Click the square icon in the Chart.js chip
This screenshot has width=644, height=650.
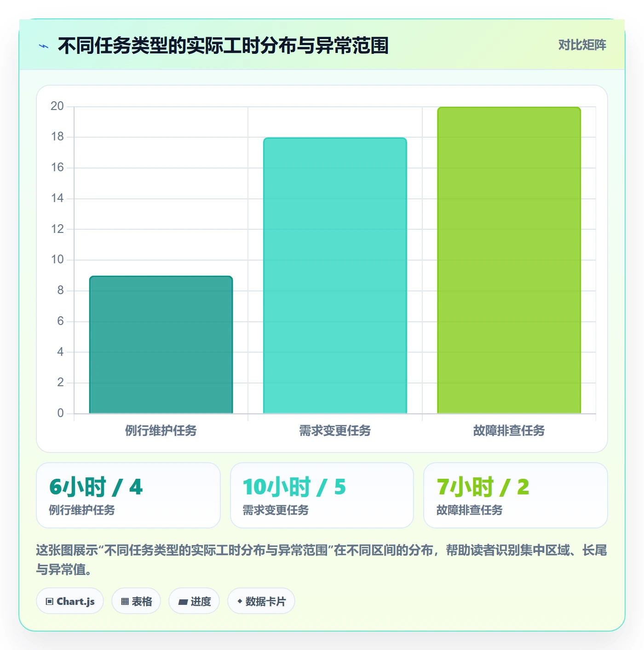coord(50,602)
